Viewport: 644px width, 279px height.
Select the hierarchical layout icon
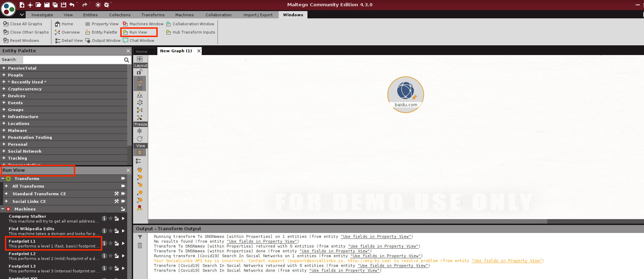(140, 95)
